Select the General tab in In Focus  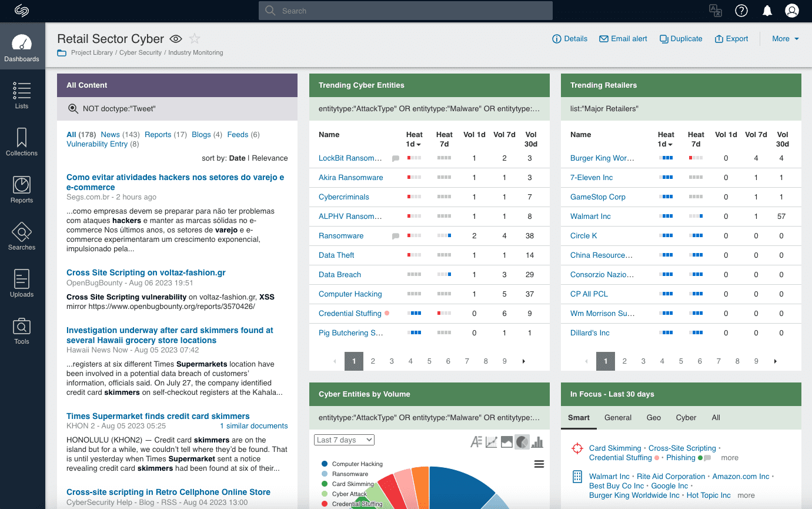pos(618,417)
